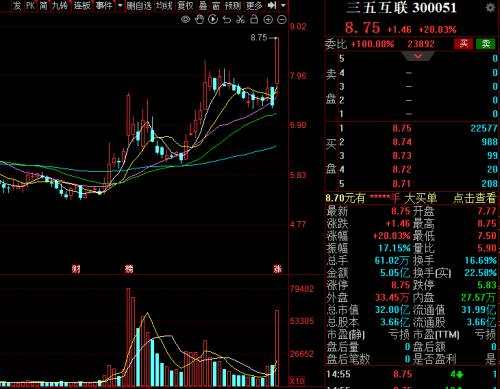Click the 总手 value 61.02万
The height and width of the screenshot is (389, 500).
[x=392, y=260]
